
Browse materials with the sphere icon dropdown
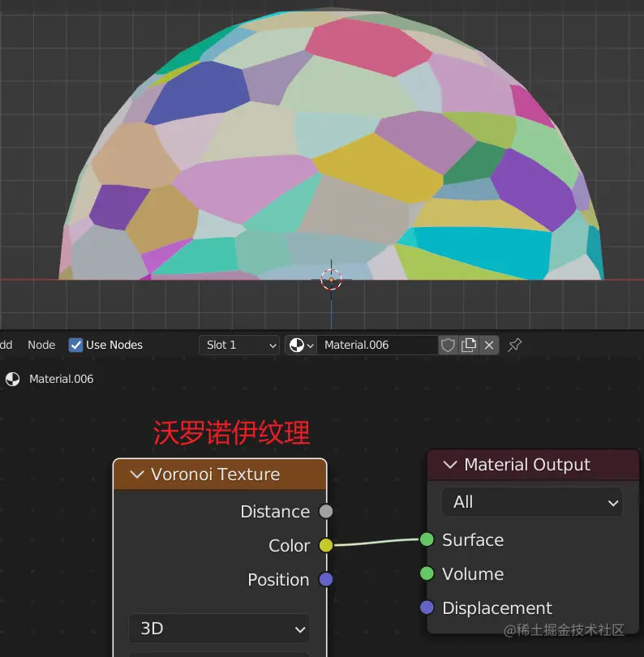301,346
